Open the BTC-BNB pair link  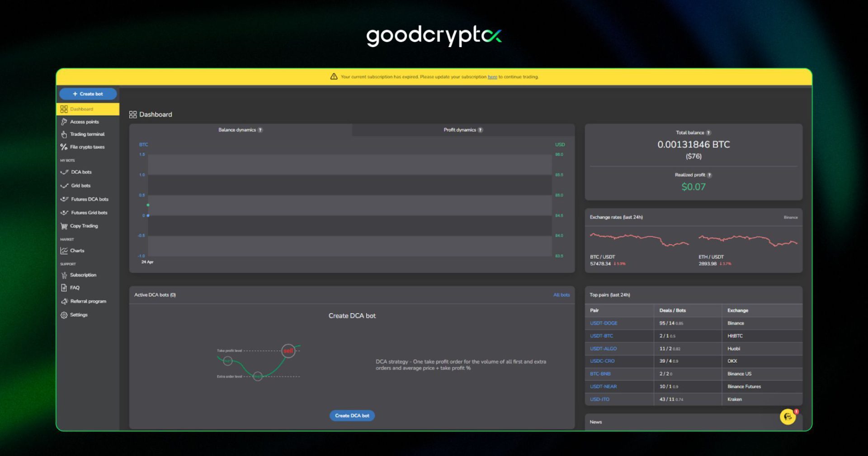coord(600,374)
